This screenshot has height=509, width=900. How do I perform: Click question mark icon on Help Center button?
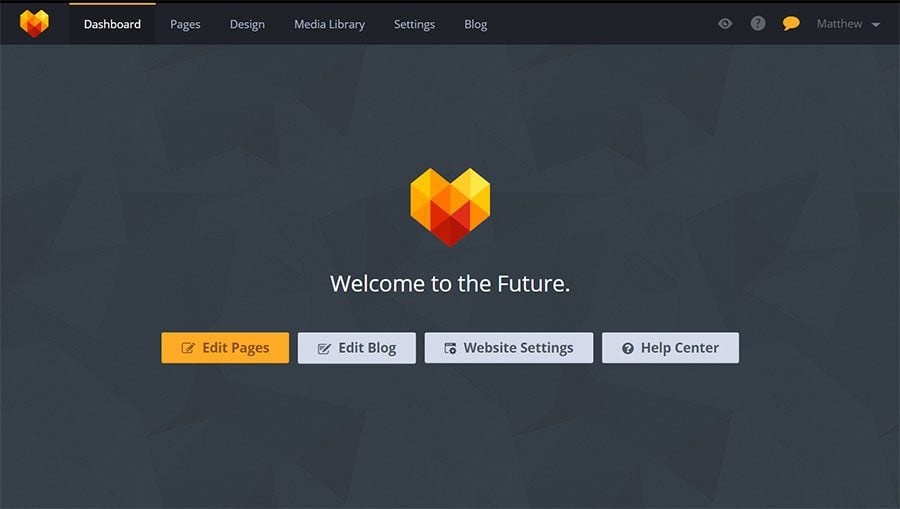tap(628, 348)
